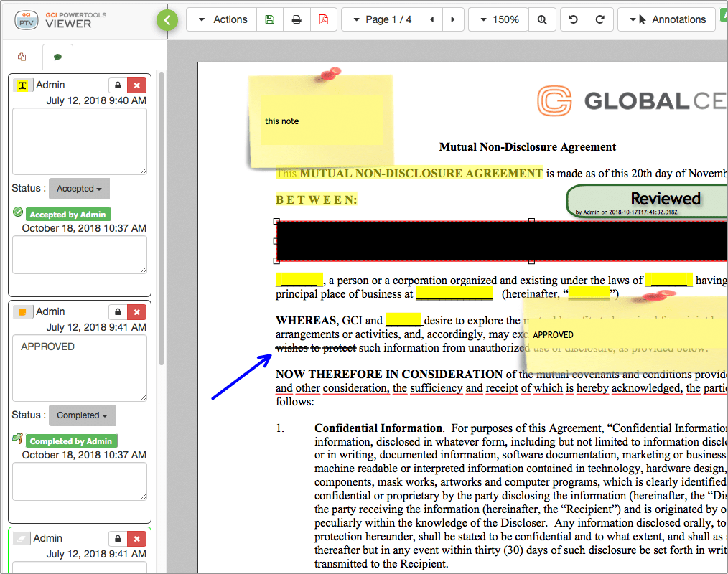Click the highlighted BETWEEN text
Viewport: 728px width, 574px height.
[317, 200]
